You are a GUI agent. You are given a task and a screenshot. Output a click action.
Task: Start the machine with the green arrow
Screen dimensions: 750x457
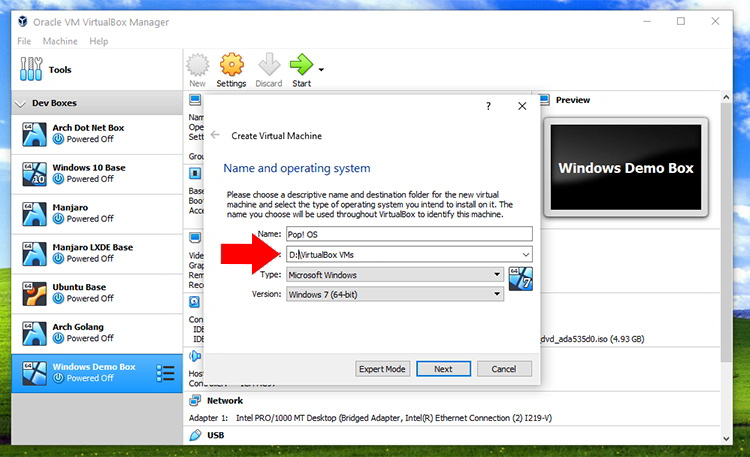point(301,65)
